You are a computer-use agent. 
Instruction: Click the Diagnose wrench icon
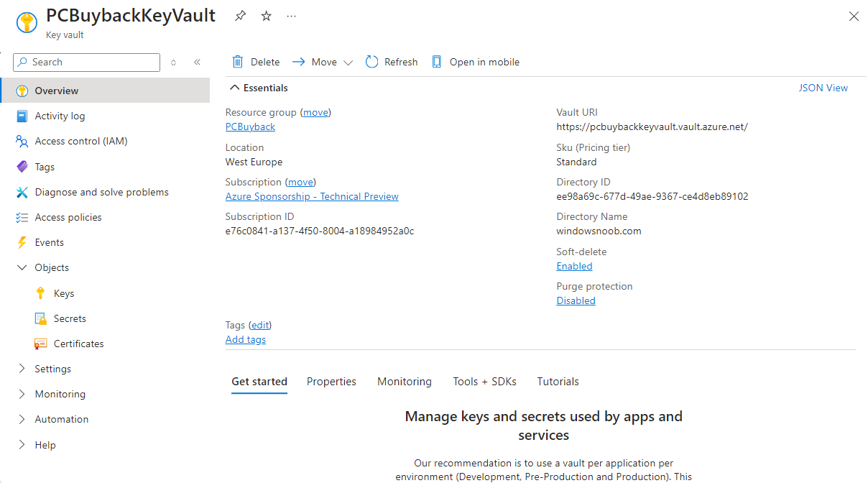[x=22, y=192]
